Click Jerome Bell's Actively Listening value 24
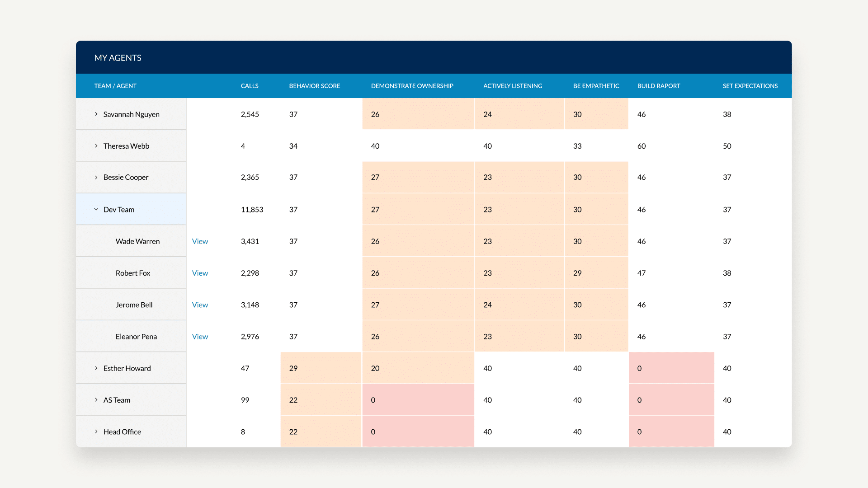Viewport: 868px width, 488px height. pos(487,305)
